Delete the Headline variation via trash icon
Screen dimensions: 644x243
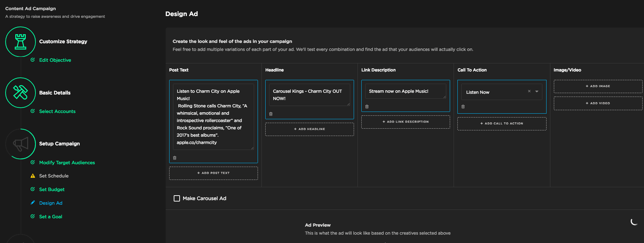[x=271, y=114]
